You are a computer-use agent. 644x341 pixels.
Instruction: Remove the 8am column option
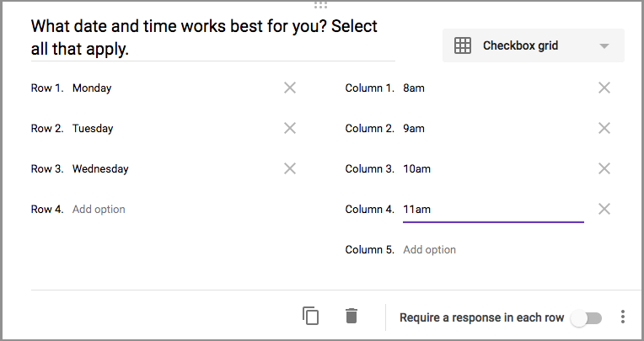click(x=604, y=88)
